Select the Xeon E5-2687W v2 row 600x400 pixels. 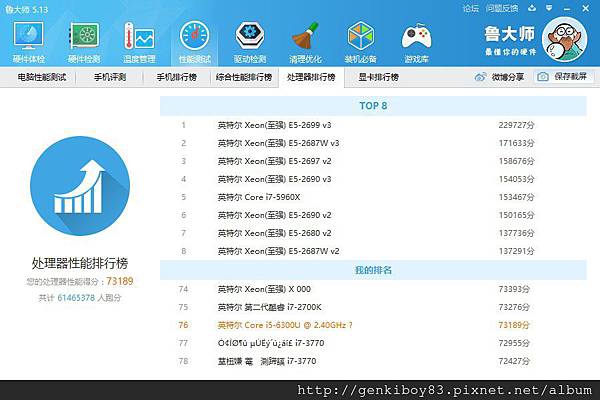click(373, 251)
